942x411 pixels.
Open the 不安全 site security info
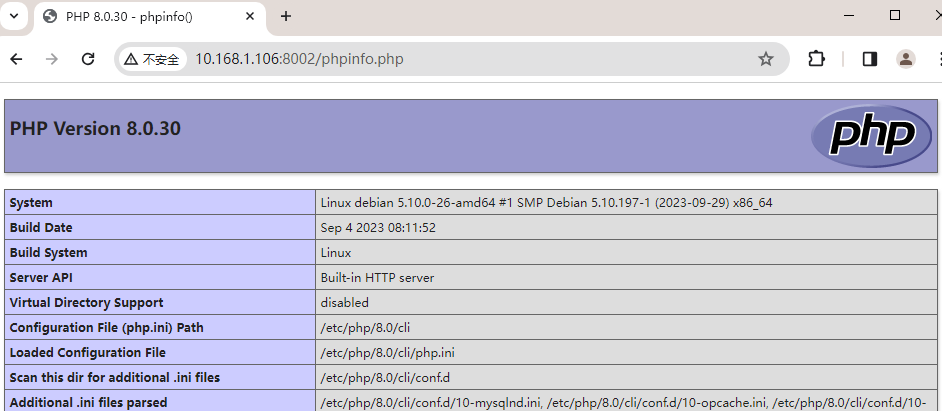coord(153,59)
